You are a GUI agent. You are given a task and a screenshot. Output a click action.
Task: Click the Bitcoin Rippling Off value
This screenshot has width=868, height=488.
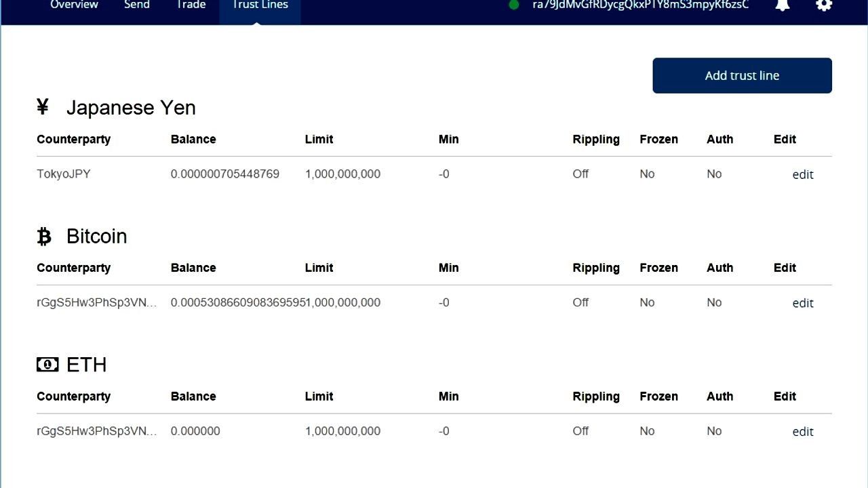tap(580, 303)
